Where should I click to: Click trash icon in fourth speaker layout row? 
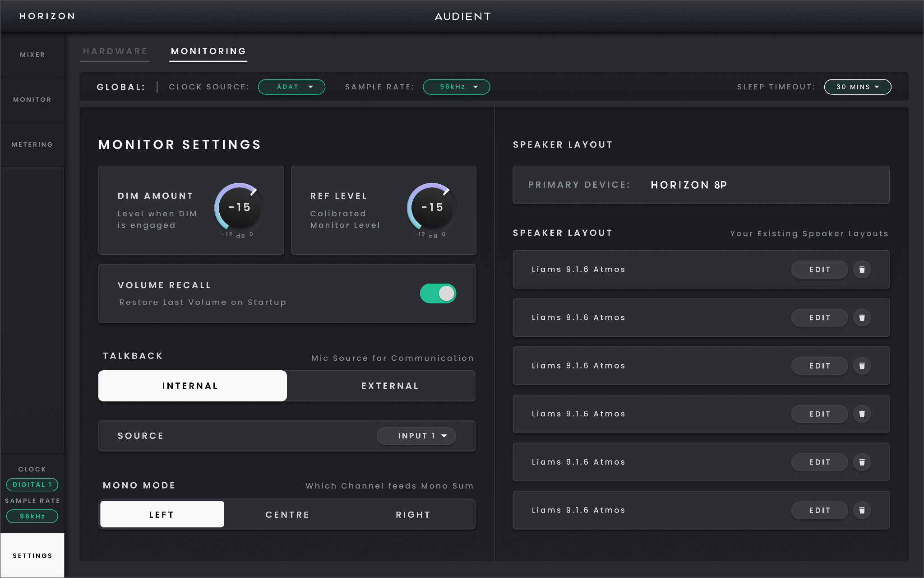point(862,414)
